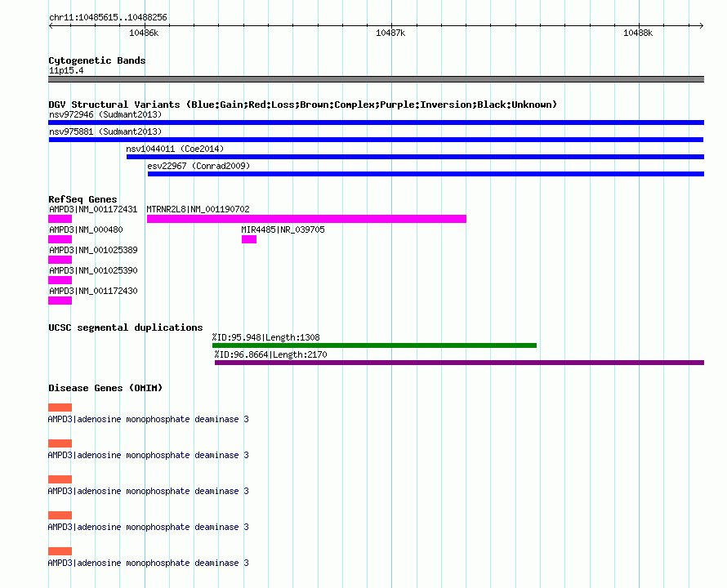Select the Disease Genes (OMIM) track title

(105, 388)
